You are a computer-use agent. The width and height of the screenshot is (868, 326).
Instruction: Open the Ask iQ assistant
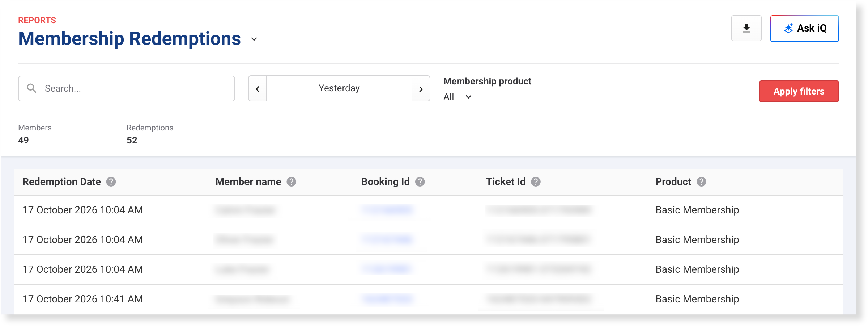[804, 28]
